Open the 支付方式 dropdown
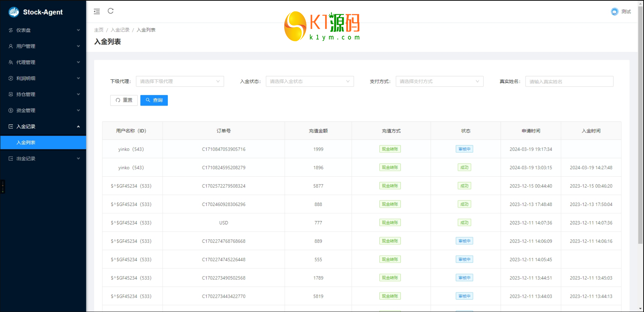644x312 pixels. [x=439, y=82]
